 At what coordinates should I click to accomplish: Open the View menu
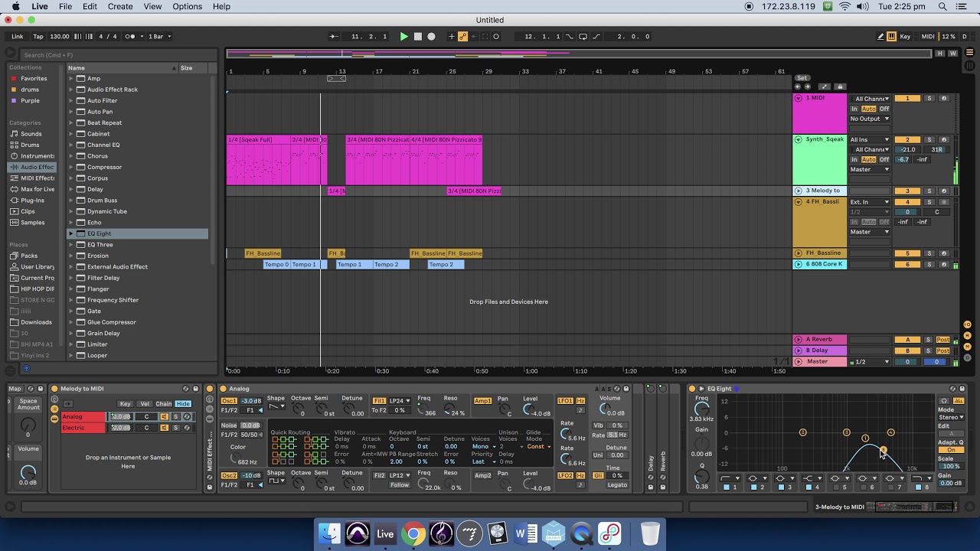[152, 6]
